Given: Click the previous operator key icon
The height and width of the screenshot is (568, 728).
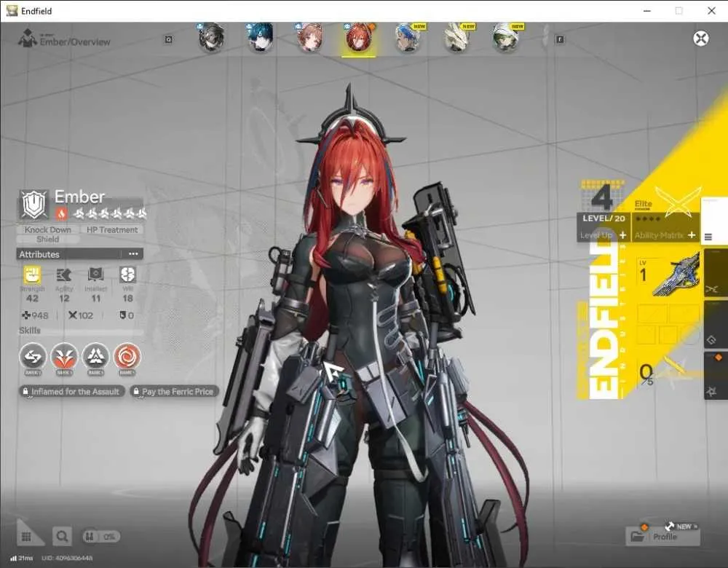Looking at the screenshot, I should (x=169, y=39).
